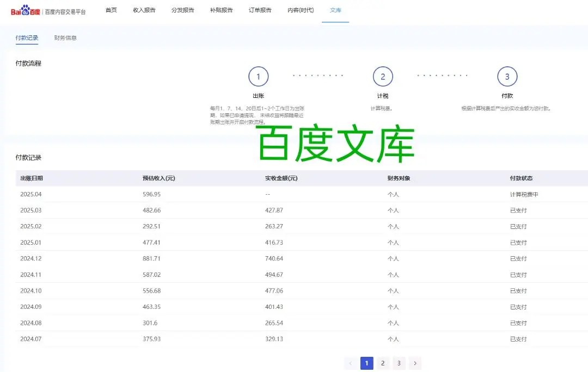Screen dimensions: 588x372
Task: Select the 2024.08 date cell
Action: tap(30, 323)
